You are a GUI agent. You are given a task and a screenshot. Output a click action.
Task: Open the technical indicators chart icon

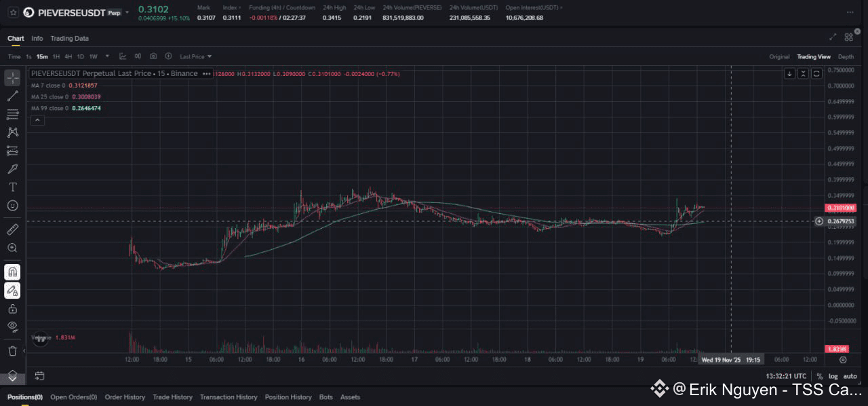[123, 56]
